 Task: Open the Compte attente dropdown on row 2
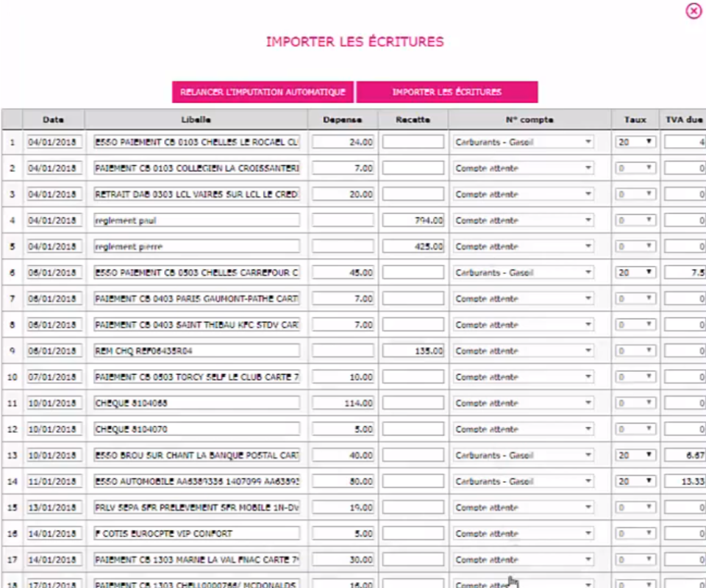523,168
